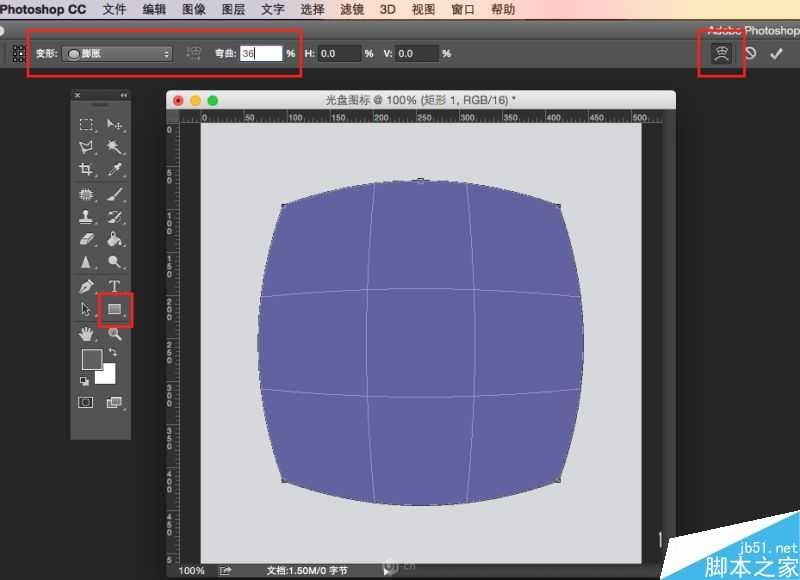Activate the Rectangle shape tool
Viewport: 800px width, 580px height.
pos(115,310)
